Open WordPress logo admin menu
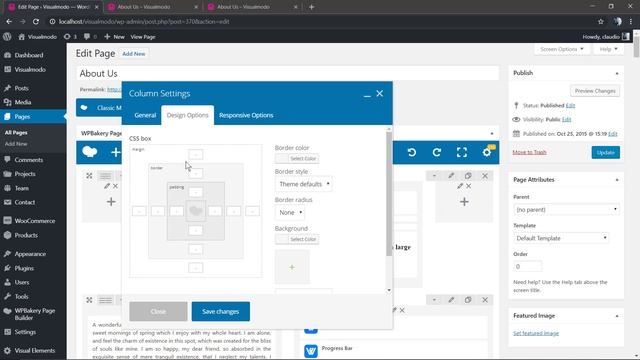This screenshot has height=360, width=640. pyautogui.click(x=7, y=36)
